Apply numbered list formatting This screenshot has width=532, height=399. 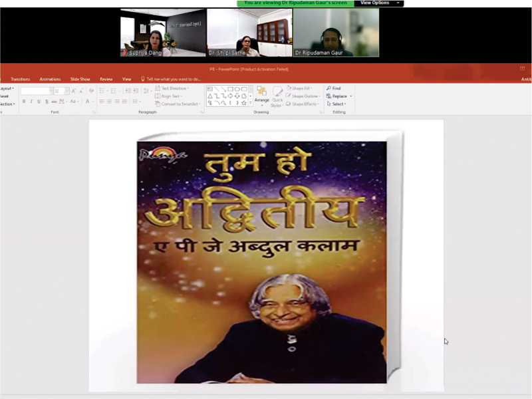(x=114, y=91)
